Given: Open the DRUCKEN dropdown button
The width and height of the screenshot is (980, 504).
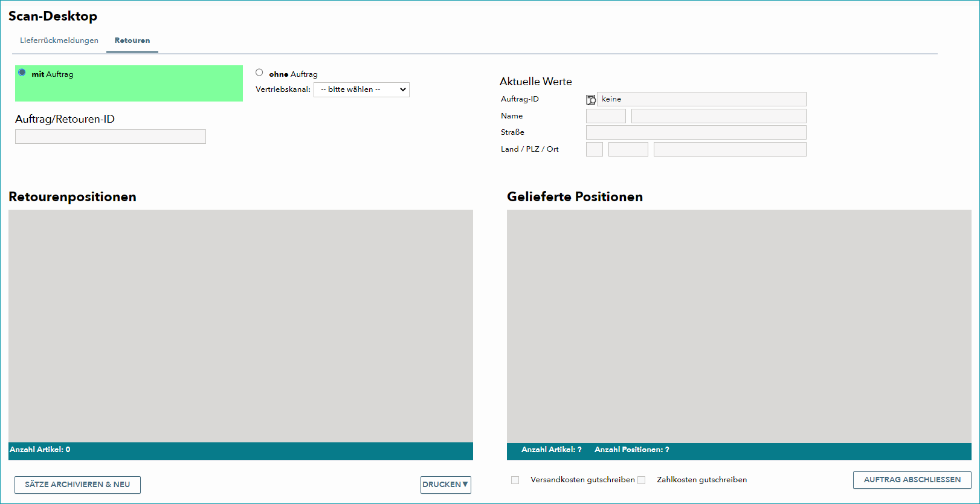Looking at the screenshot, I should (446, 485).
